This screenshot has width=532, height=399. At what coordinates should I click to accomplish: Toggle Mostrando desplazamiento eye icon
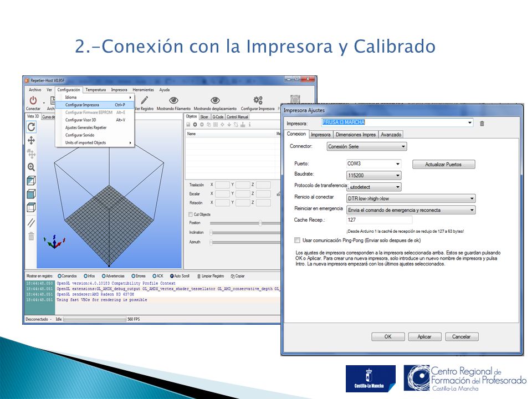tap(215, 100)
